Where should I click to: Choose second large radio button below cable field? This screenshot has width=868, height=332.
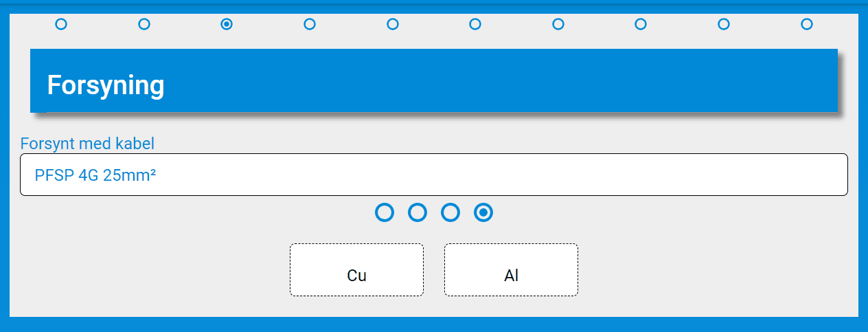tap(418, 212)
